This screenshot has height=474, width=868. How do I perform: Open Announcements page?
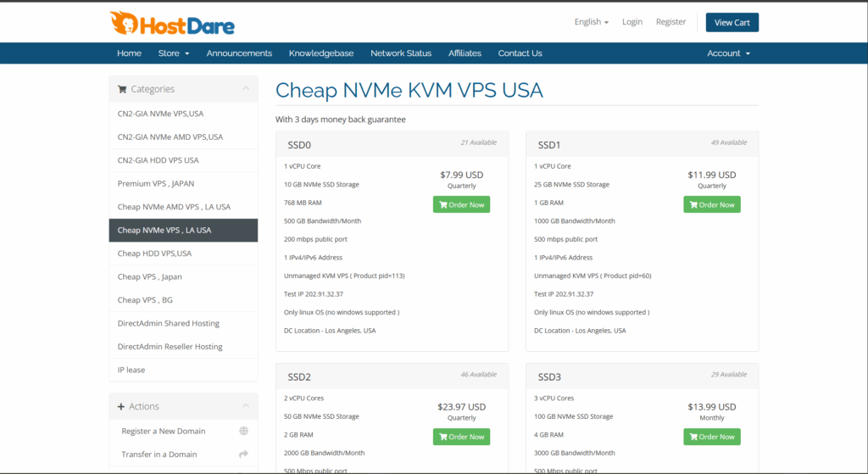239,53
